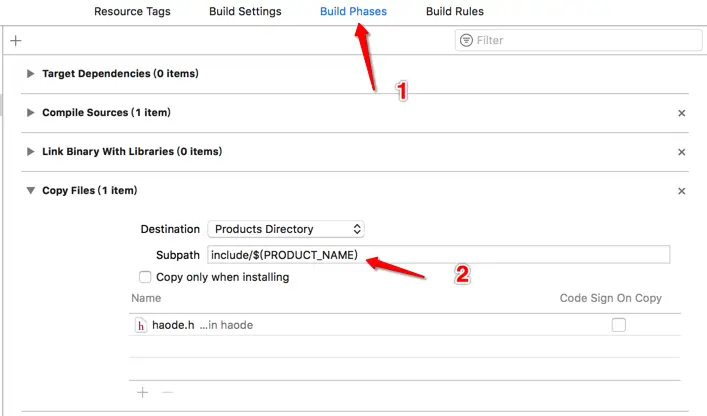The image size is (707, 416).
Task: Expand Link Binary With Libraries section
Action: click(31, 151)
